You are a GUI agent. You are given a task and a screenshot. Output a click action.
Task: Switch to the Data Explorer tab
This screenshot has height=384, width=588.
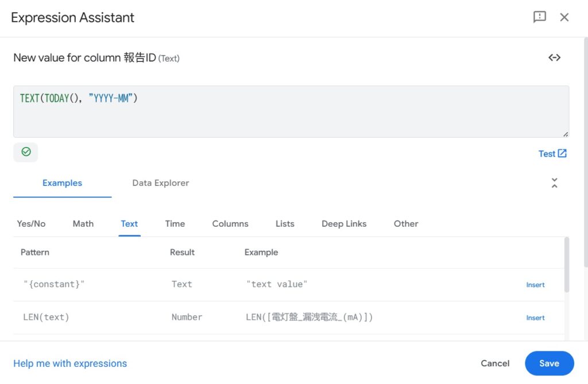[160, 183]
